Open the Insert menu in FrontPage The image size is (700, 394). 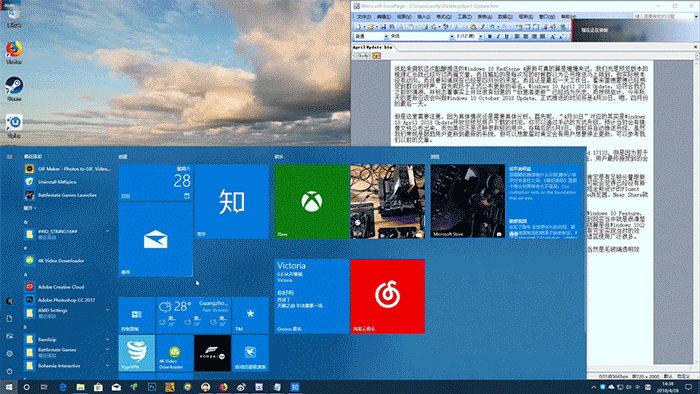pos(424,17)
